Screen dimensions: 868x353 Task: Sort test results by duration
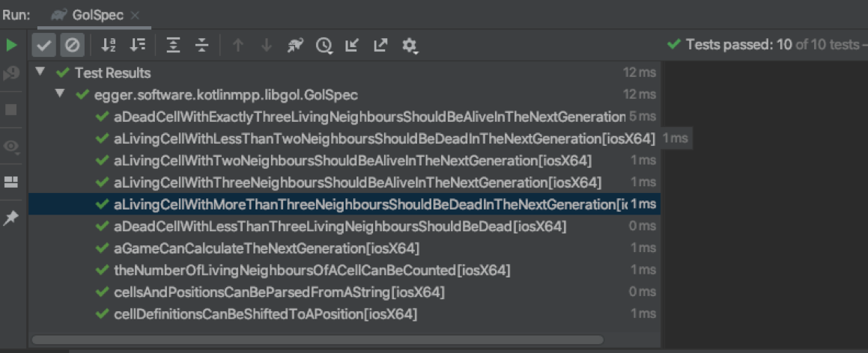tap(137, 46)
